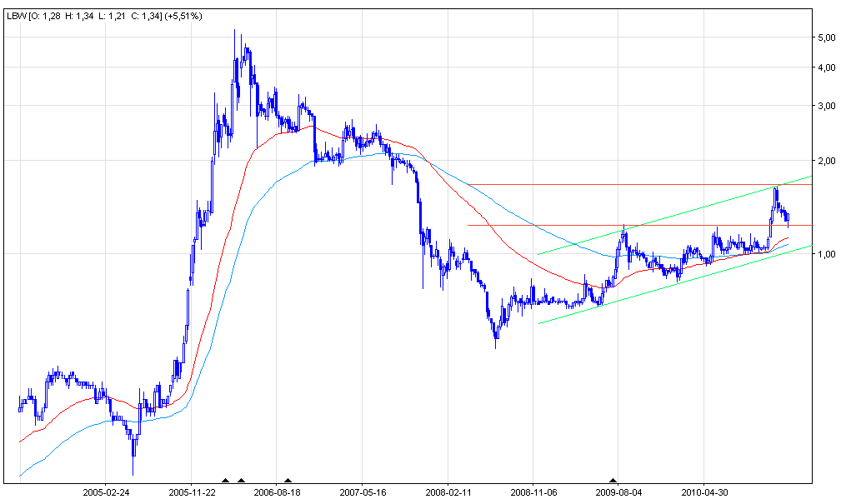Select the 5,00 price axis label
Viewport: 841px width, 504px height.
[x=827, y=38]
